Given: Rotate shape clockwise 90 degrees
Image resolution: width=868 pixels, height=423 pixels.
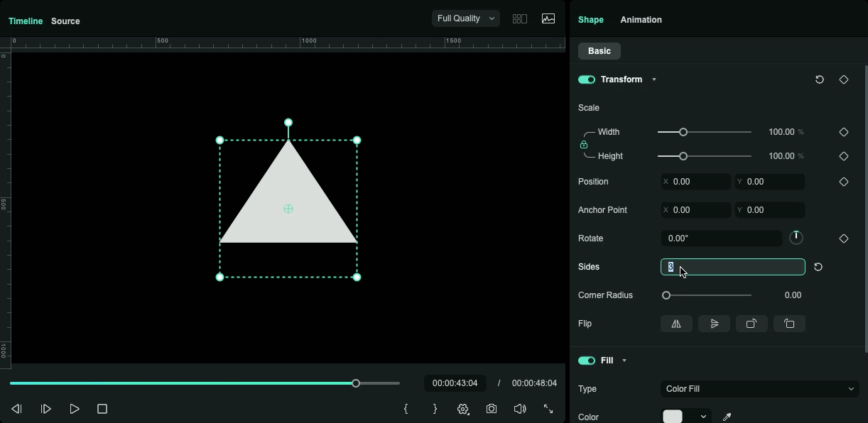Looking at the screenshot, I should 752,324.
